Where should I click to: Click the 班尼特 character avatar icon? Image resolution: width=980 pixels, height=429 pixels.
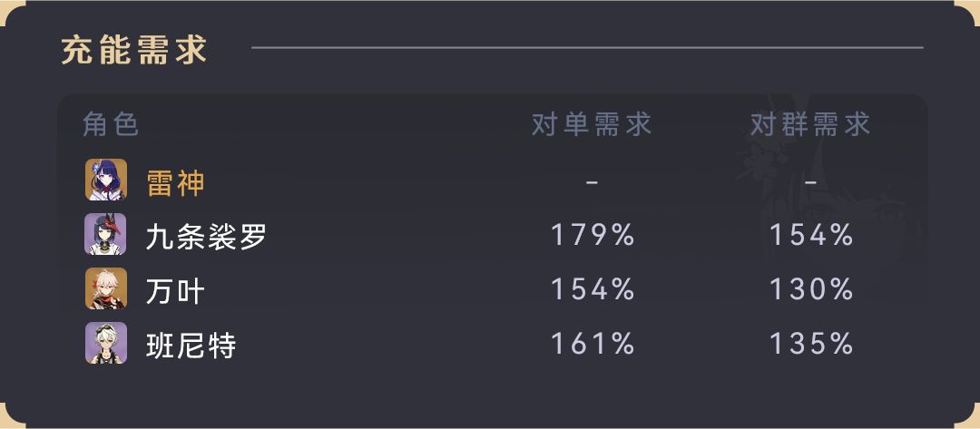[x=105, y=343]
